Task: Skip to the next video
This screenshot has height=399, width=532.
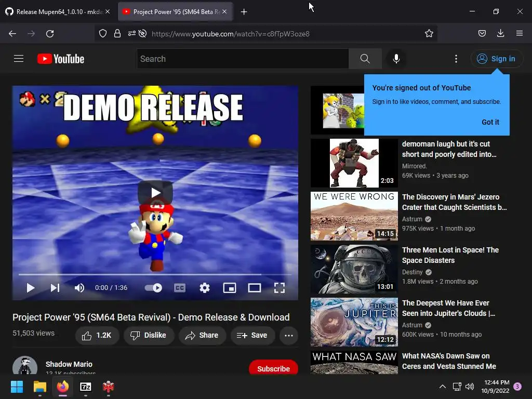Action: click(55, 288)
